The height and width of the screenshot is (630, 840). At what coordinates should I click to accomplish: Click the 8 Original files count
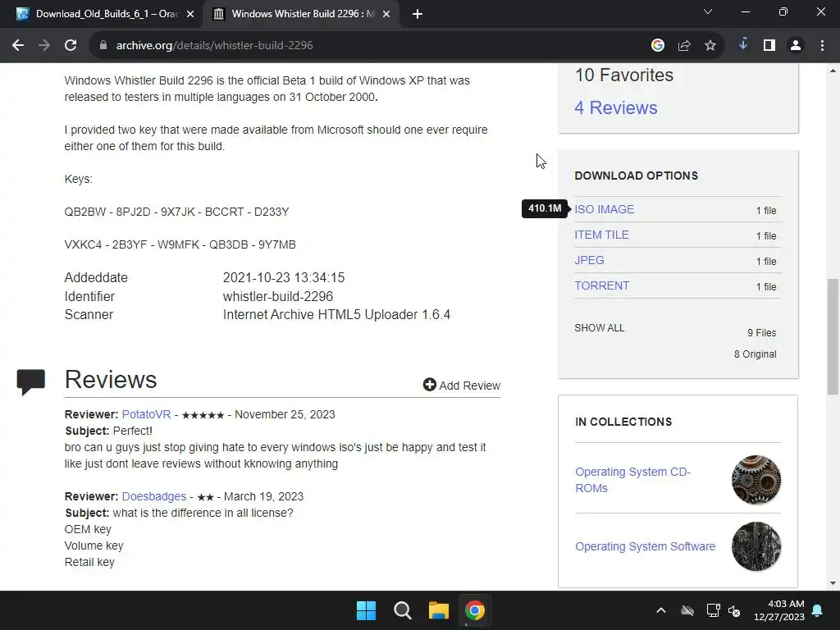point(755,354)
